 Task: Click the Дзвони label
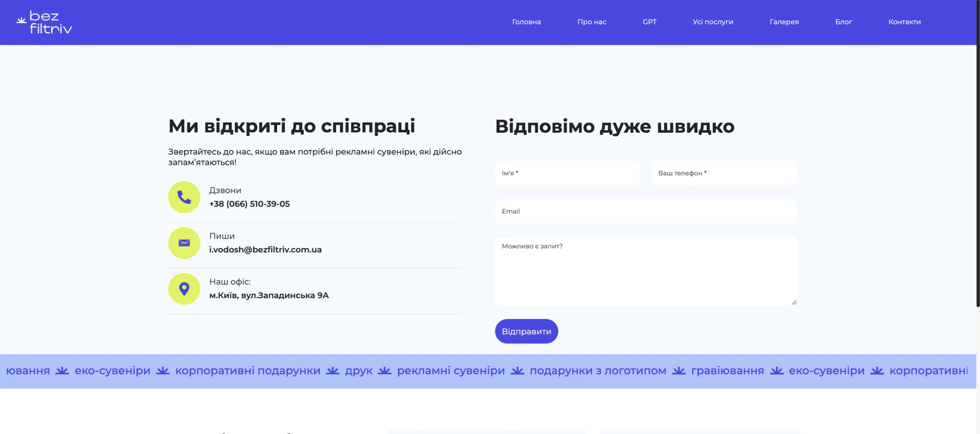225,190
